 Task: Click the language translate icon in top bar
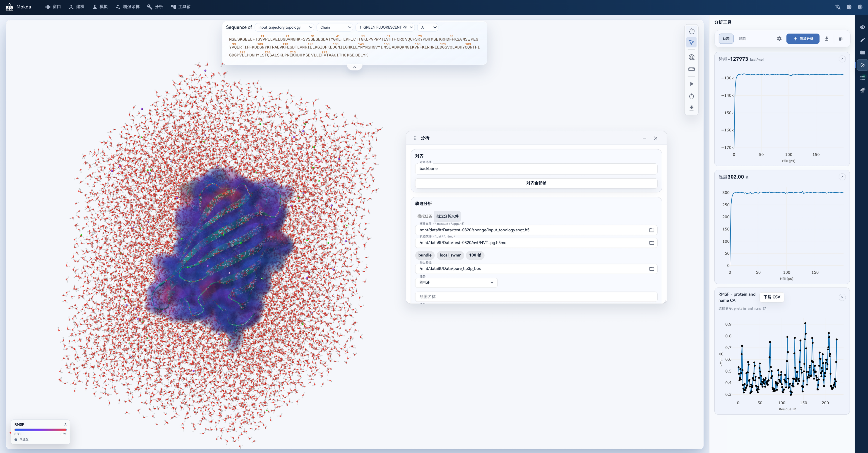[838, 7]
